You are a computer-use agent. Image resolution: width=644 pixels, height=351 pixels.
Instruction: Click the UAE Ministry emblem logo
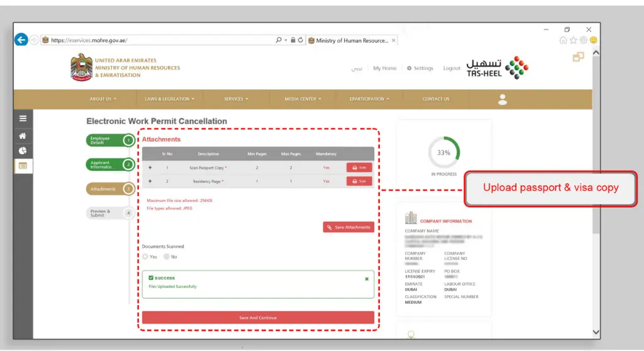[x=81, y=67]
